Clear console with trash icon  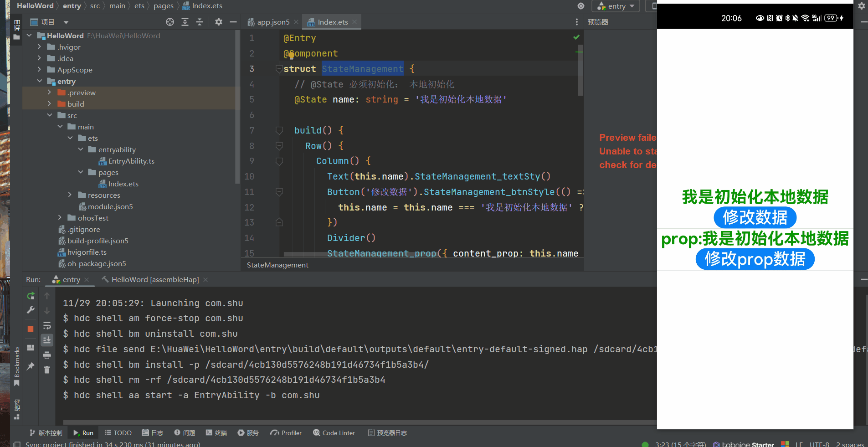point(47,370)
